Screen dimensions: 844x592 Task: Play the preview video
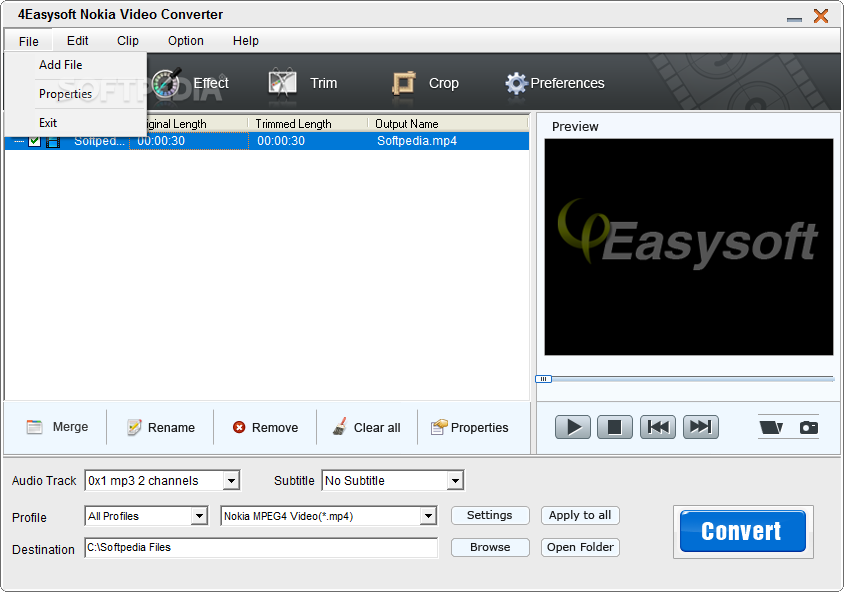(x=573, y=427)
